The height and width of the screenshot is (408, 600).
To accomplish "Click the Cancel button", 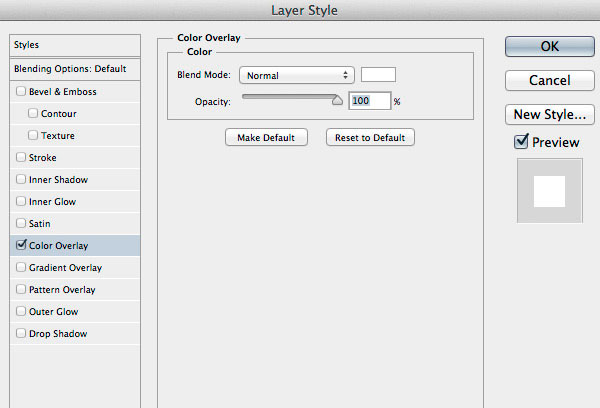I will point(550,80).
